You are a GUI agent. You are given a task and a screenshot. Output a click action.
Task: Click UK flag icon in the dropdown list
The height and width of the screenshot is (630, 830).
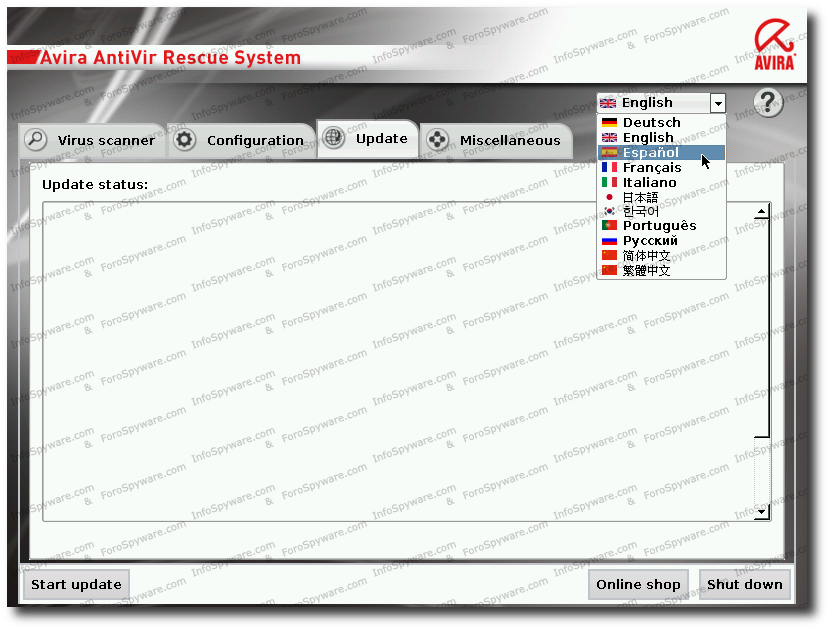(609, 138)
